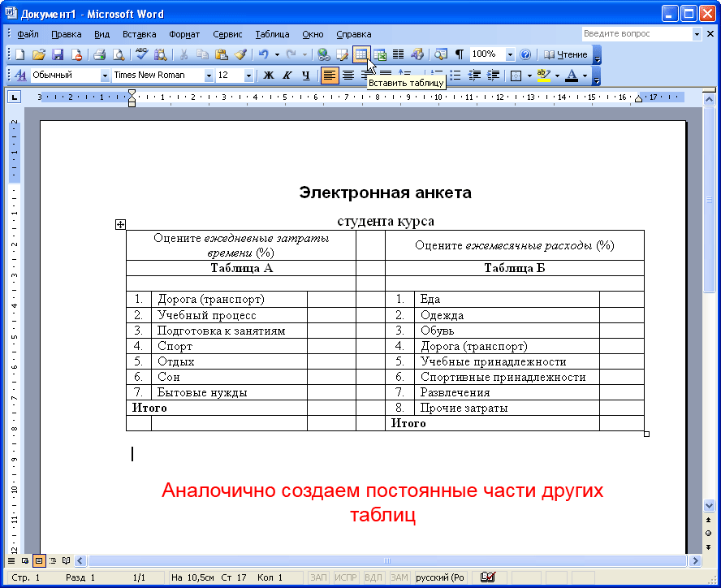This screenshot has width=721, height=588.
Task: Open the Research binoculars-book icon
Action: pyautogui.click(x=161, y=54)
